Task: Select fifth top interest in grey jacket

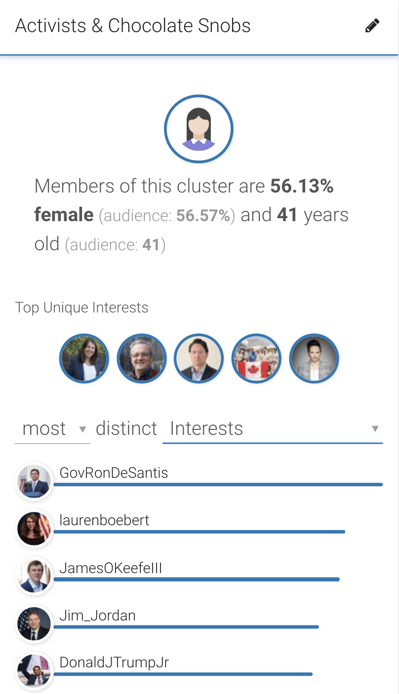Action: 314,358
